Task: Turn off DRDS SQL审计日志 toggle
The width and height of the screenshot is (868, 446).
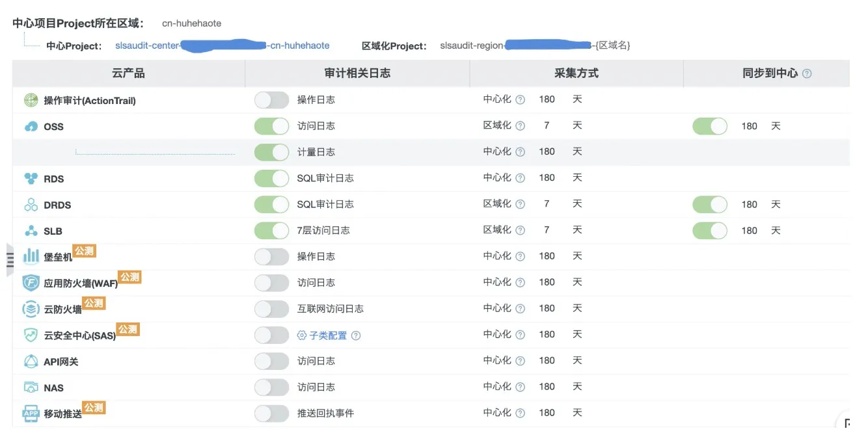Action: 271,204
